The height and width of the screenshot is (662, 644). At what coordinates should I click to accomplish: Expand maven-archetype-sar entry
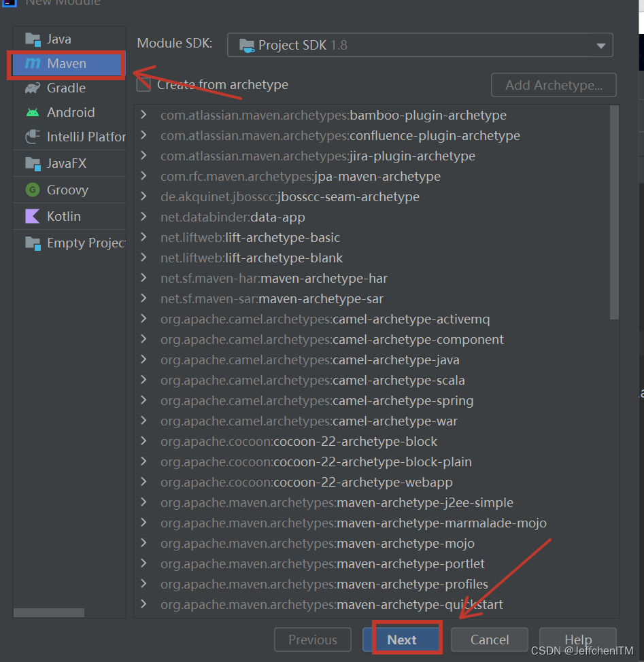(143, 298)
